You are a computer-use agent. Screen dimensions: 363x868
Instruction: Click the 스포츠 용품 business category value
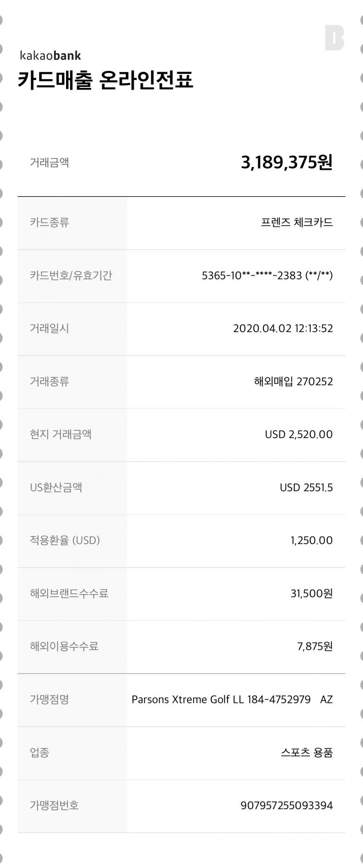tap(307, 752)
